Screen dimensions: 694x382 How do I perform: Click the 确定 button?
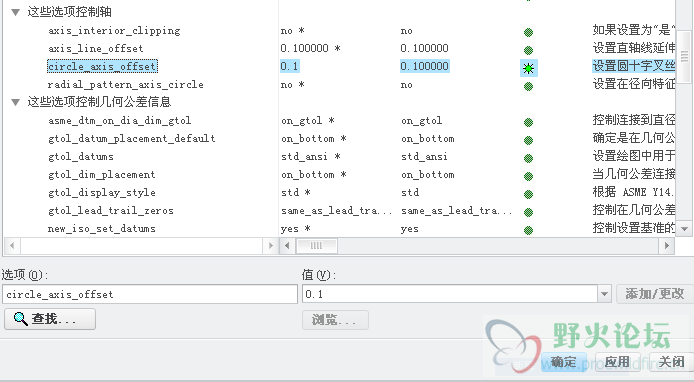coord(564,362)
